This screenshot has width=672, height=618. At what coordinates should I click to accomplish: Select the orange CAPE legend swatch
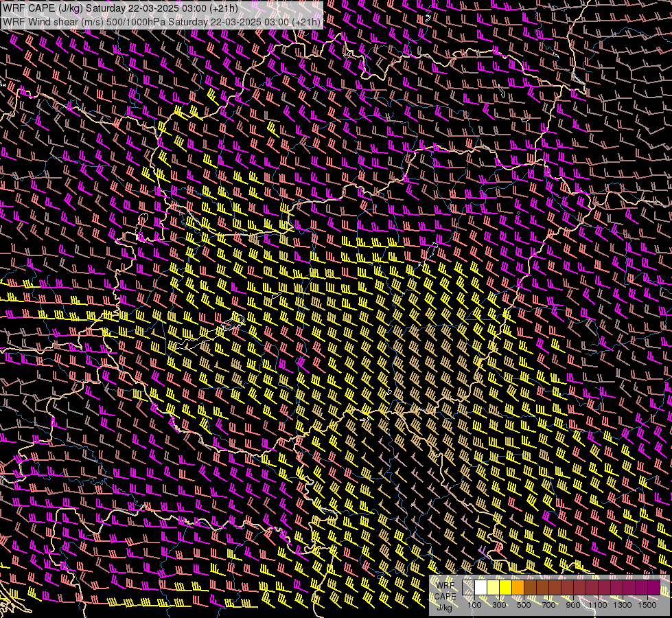pos(518,587)
